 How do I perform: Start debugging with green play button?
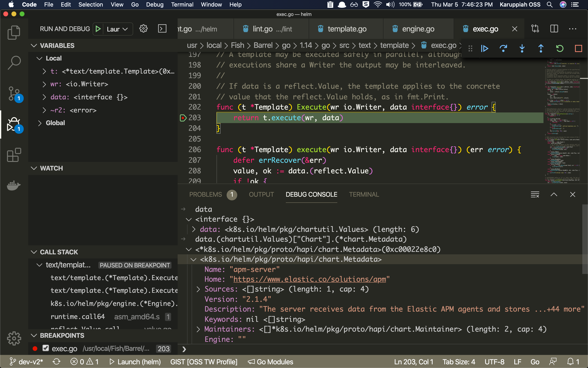pyautogui.click(x=98, y=29)
